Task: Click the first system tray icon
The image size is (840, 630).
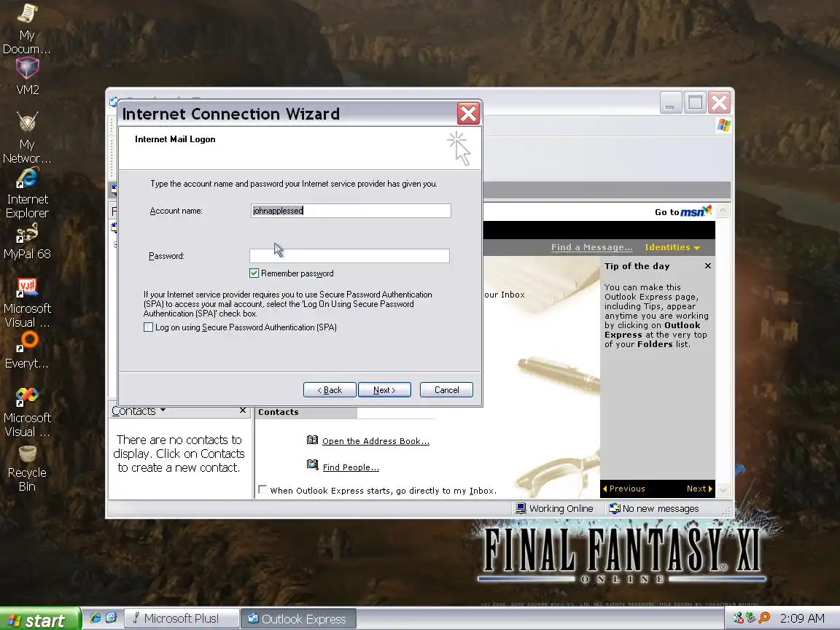Action: tap(738, 618)
